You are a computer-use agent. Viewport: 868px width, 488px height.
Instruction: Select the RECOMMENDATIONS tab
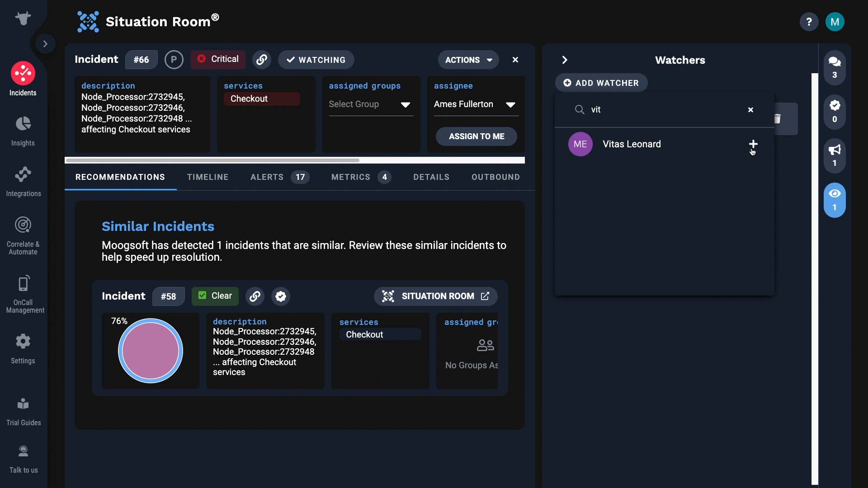pos(120,177)
